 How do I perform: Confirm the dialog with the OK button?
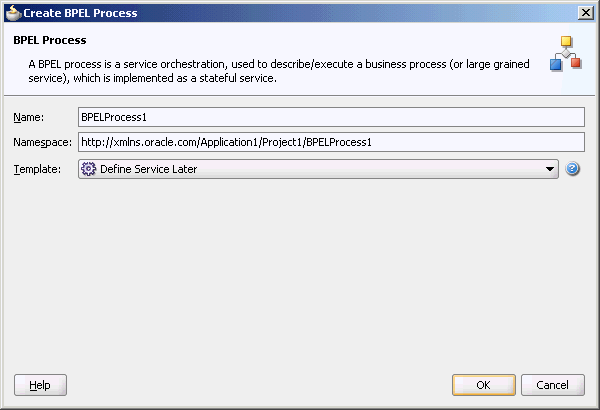[x=484, y=385]
